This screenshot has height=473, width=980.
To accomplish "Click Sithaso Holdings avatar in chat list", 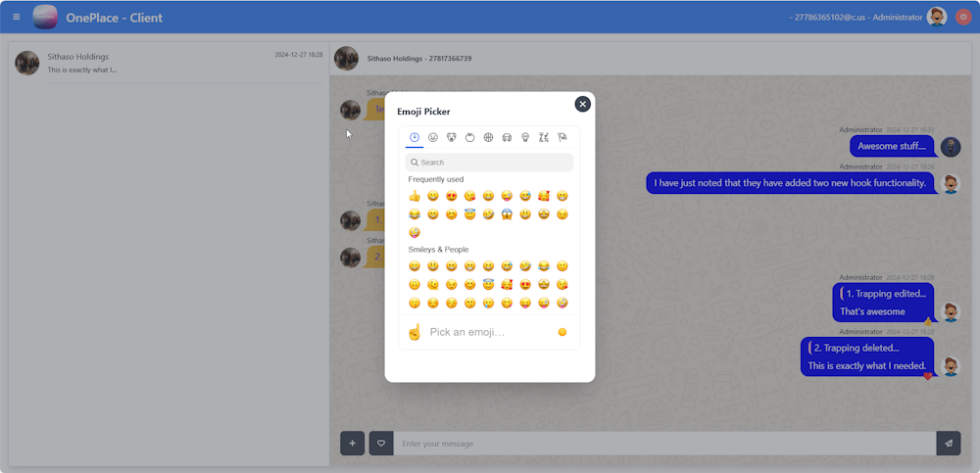I will (x=26, y=63).
